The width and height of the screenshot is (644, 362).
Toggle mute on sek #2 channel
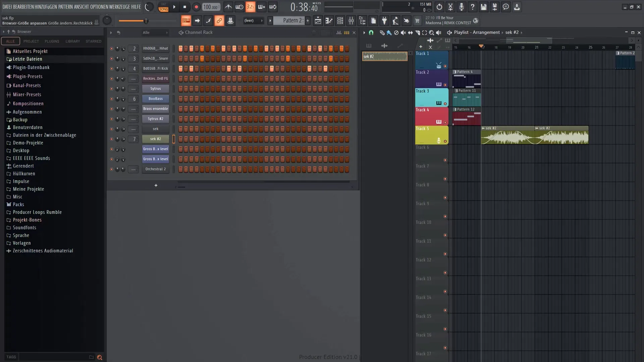click(x=111, y=139)
